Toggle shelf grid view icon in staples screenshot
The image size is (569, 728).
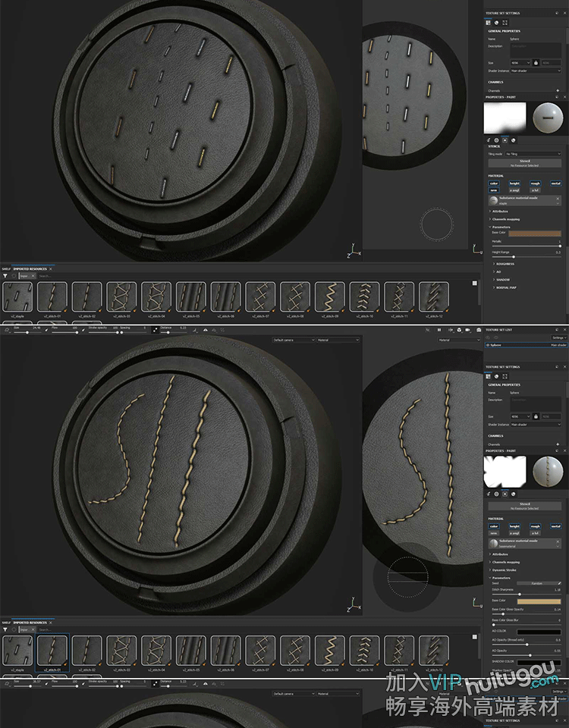point(475,283)
